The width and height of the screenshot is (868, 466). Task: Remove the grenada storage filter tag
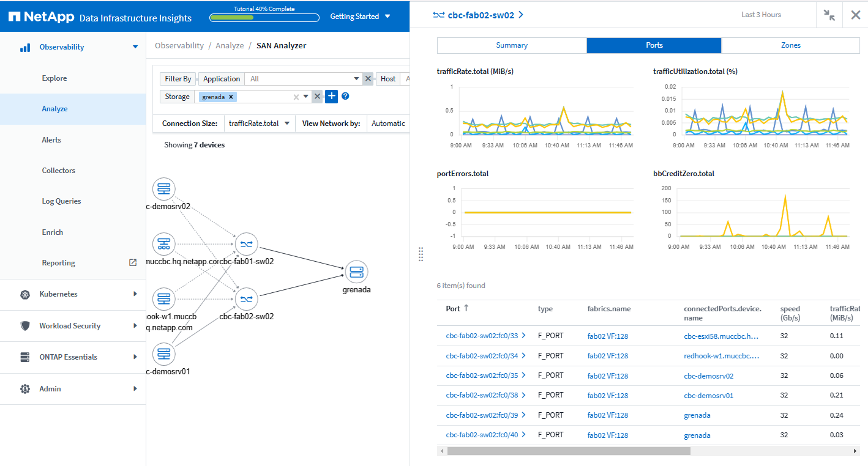point(231,97)
